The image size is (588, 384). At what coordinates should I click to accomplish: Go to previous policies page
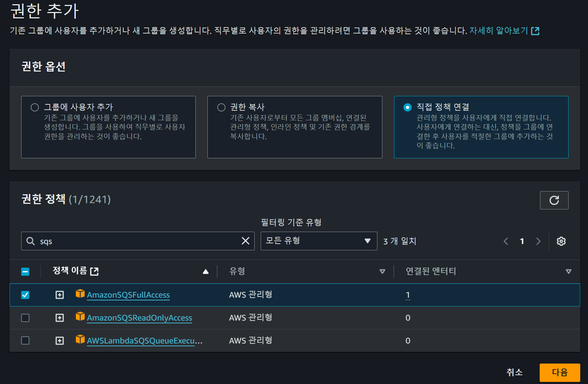tap(506, 241)
